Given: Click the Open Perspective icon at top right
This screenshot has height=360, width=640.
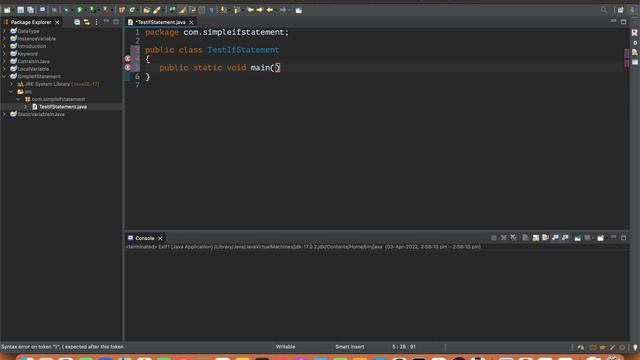Looking at the screenshot, I should (620, 10).
